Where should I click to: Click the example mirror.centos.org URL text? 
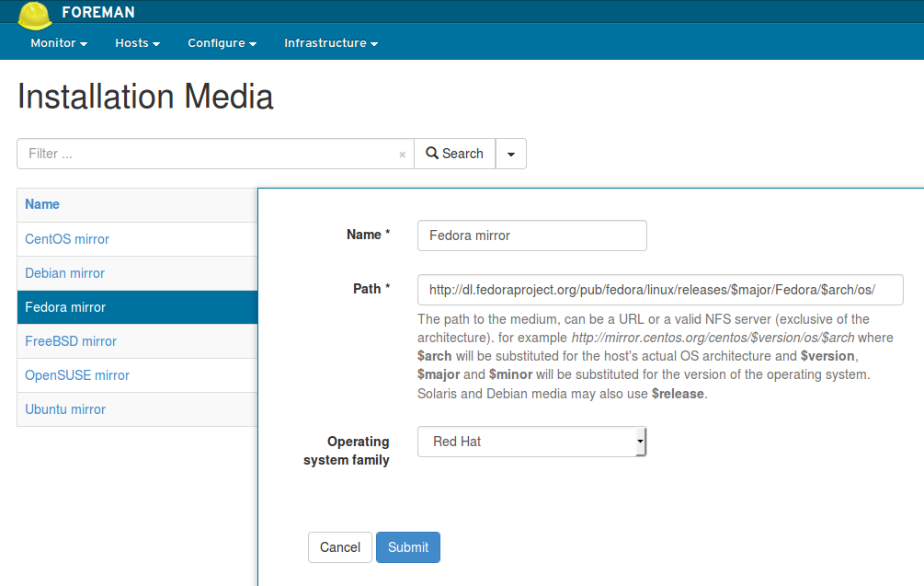click(x=713, y=338)
